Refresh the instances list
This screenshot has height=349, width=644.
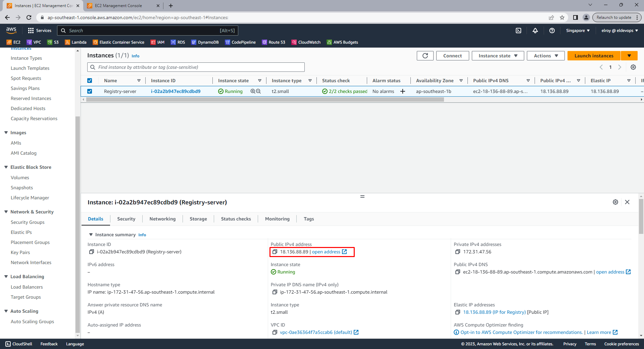tap(425, 56)
